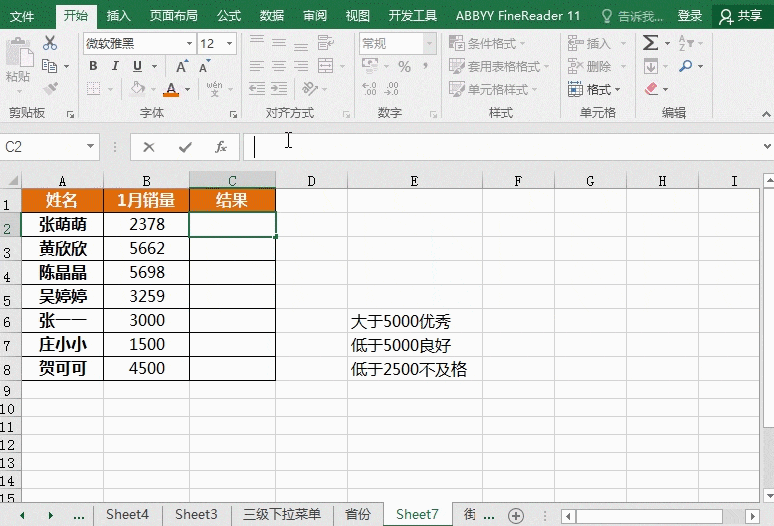Toggle align text left
774x526 pixels.
257,66
